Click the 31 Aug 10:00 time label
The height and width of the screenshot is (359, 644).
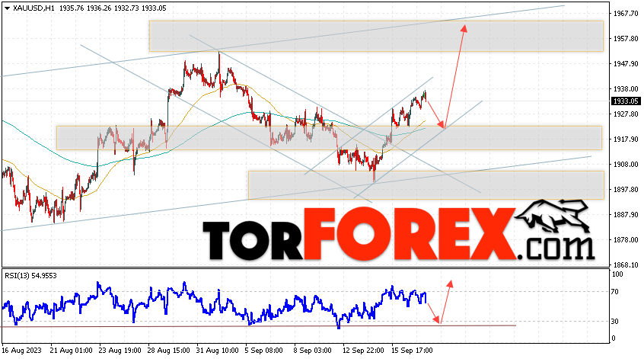click(218, 351)
